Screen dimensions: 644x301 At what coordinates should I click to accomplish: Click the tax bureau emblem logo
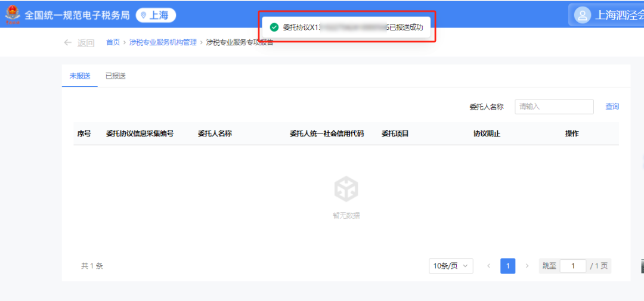[12, 15]
